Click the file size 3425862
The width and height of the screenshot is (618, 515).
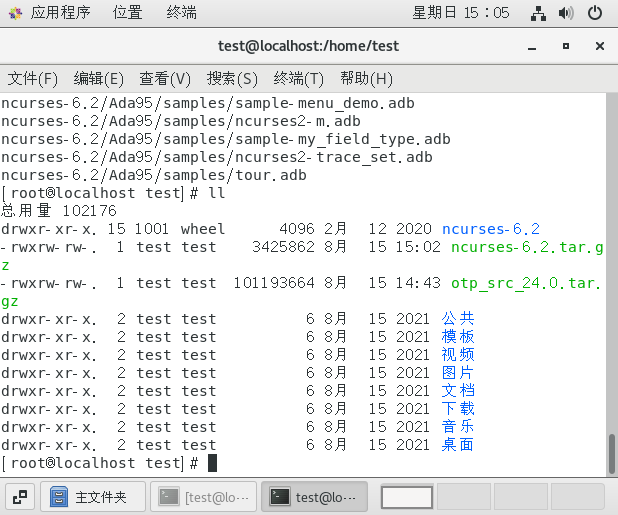[x=283, y=247]
